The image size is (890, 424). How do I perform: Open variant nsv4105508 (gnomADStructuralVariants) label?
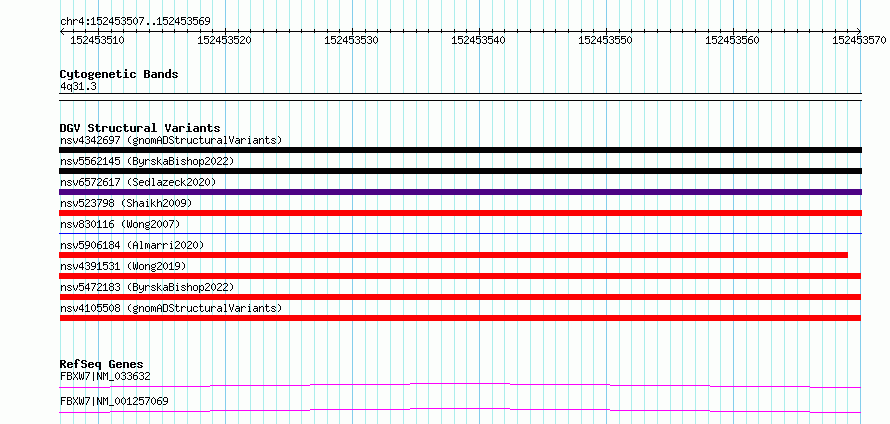[171, 308]
